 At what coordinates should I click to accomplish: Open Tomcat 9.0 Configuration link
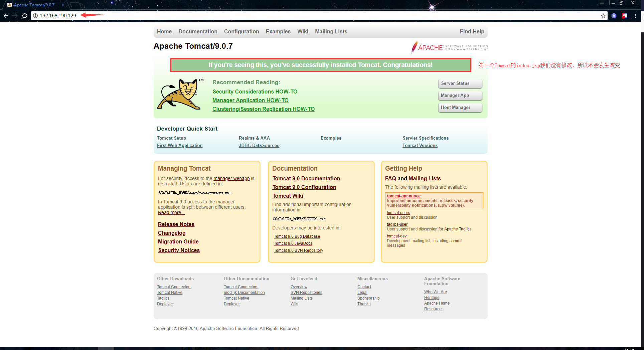(x=304, y=187)
